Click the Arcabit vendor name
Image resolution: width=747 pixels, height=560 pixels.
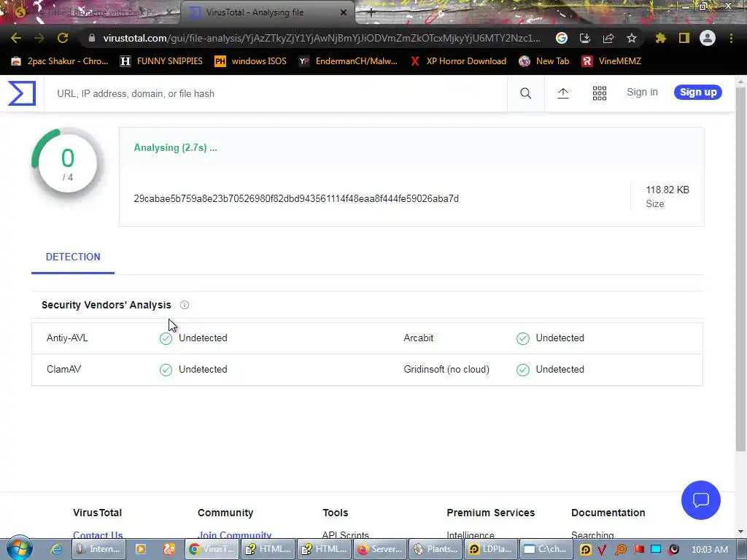(418, 338)
